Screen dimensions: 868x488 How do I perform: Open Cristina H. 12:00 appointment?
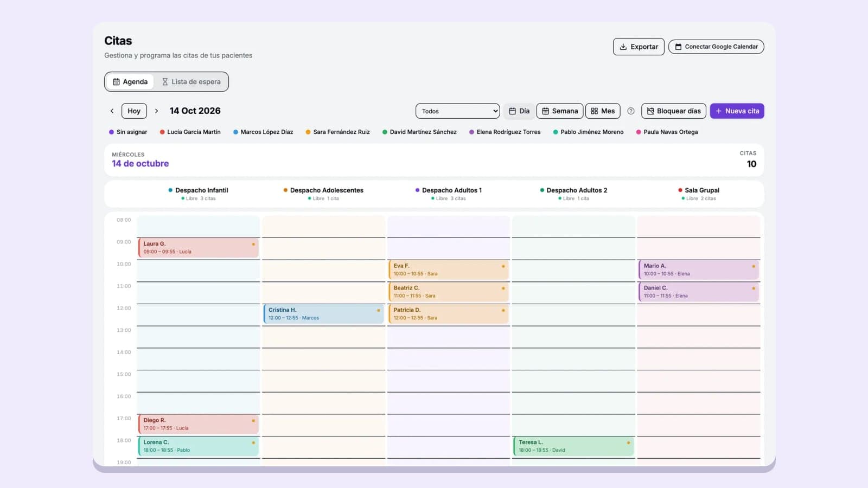[x=324, y=314]
